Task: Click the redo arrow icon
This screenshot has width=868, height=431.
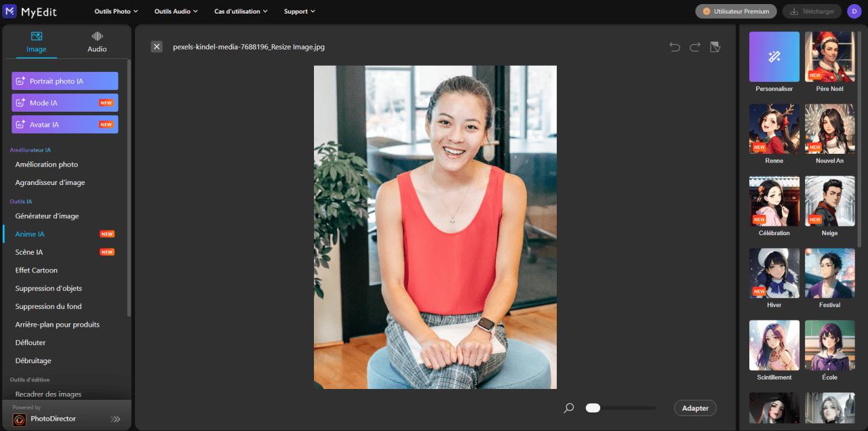Action: 695,47
